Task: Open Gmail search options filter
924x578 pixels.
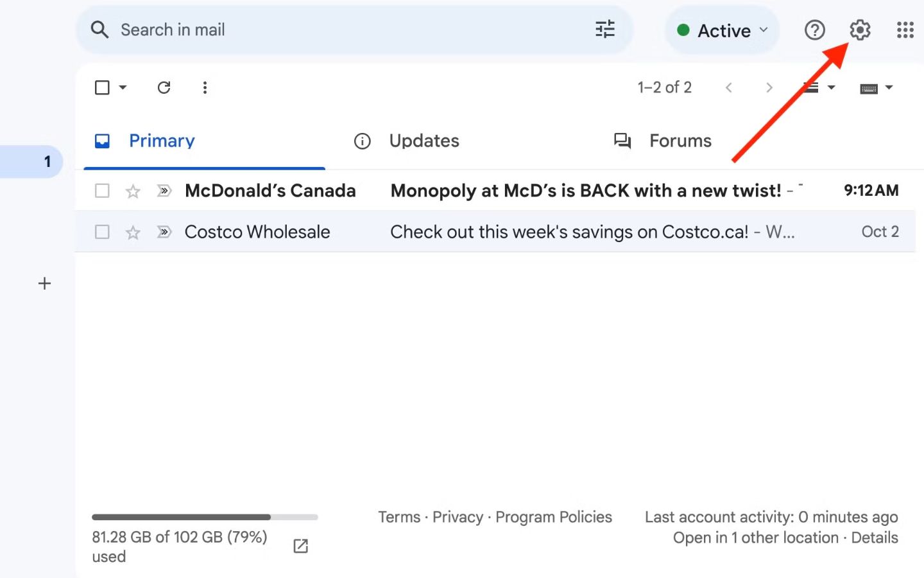Action: [x=604, y=30]
